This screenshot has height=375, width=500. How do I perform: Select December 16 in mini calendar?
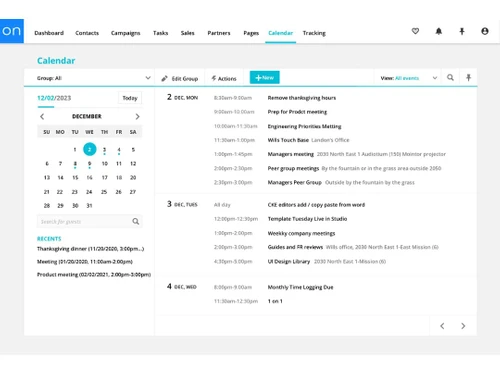89,178
